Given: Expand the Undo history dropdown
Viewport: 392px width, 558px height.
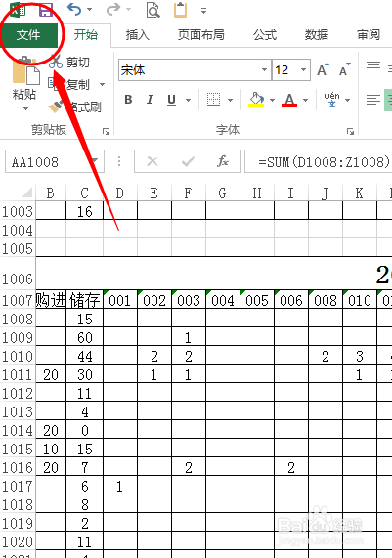Looking at the screenshot, I should click(x=89, y=10).
